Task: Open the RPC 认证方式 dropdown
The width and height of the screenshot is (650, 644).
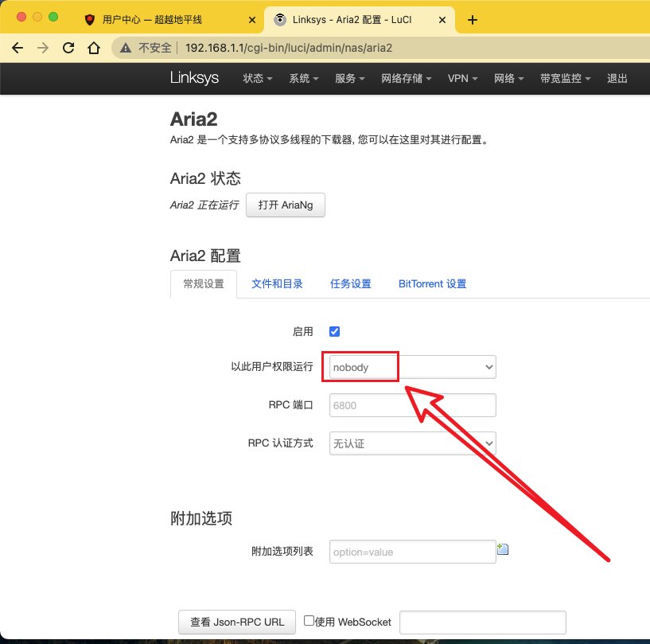Action: 412,443
